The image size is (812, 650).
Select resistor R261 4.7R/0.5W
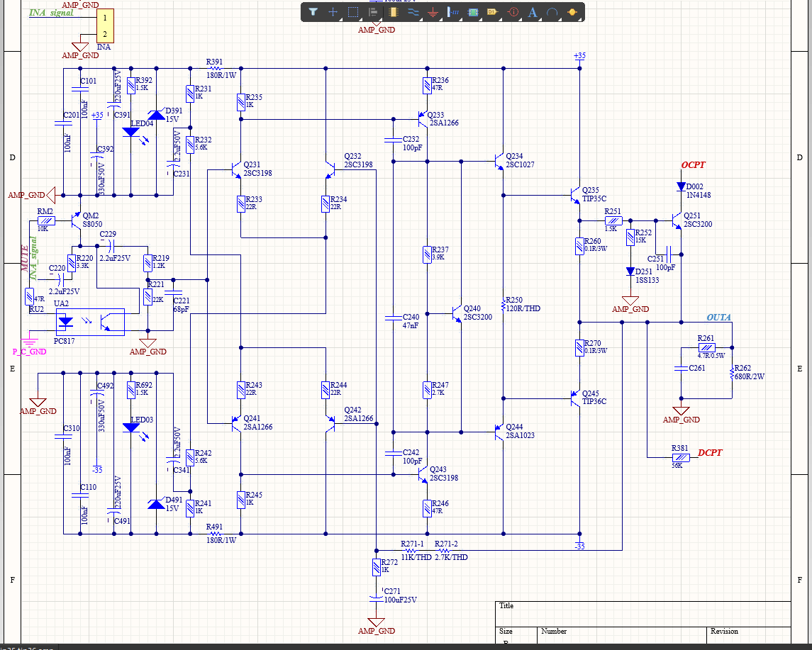click(706, 348)
